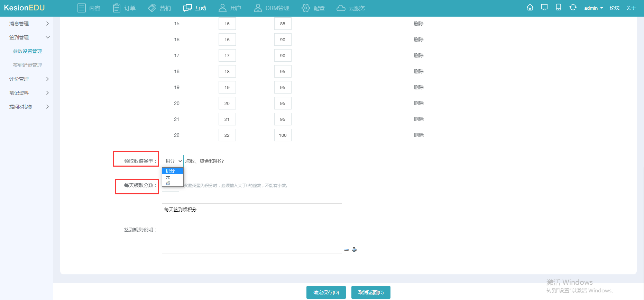Open the CRM管理 top menu
Image resolution: width=644 pixels, height=300 pixels.
point(272,8)
